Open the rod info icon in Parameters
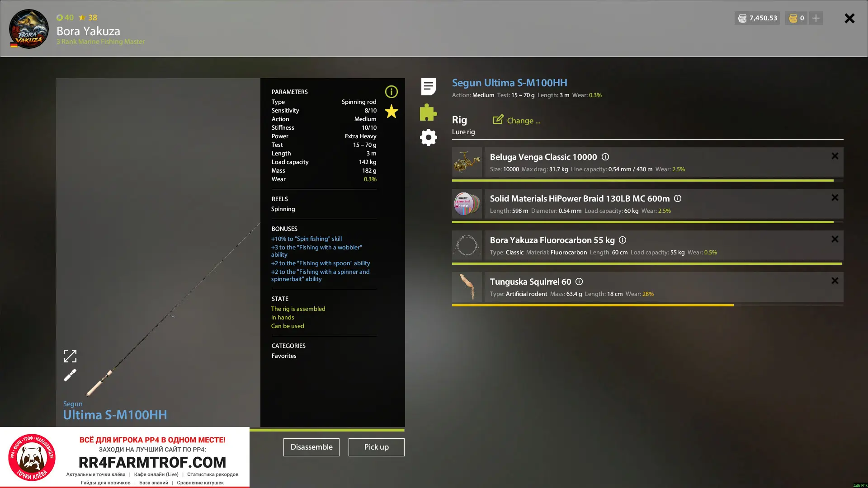 [392, 92]
